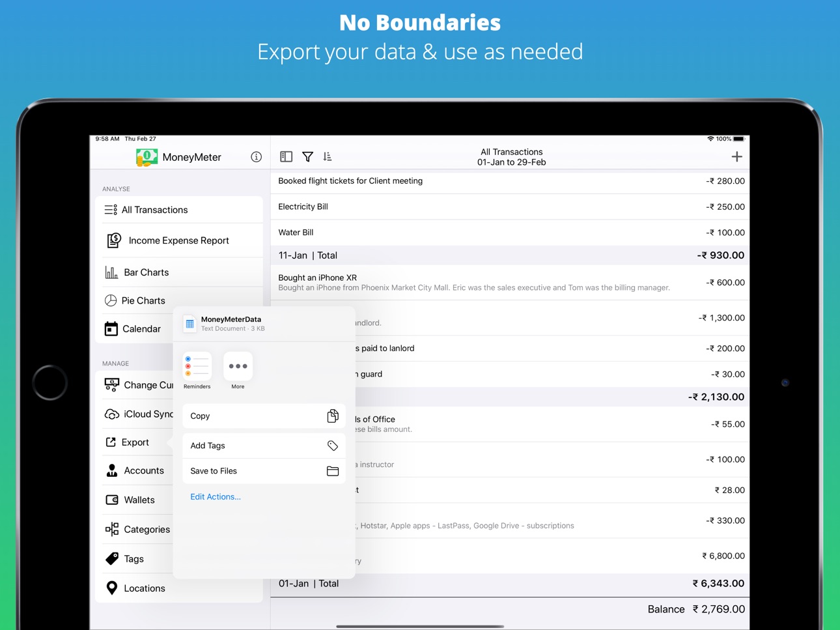The width and height of the screenshot is (840, 630).
Task: Click the Tags icon in sidebar
Action: [x=112, y=558]
